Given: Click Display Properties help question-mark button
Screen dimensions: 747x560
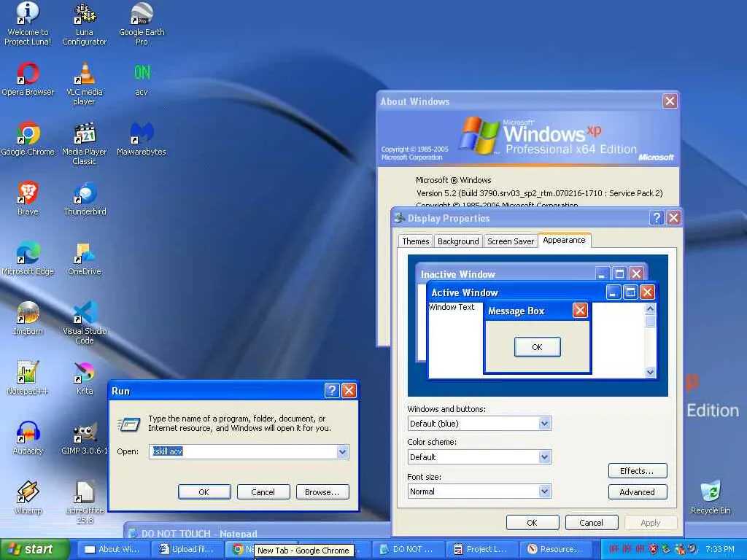Looking at the screenshot, I should pyautogui.click(x=657, y=217).
